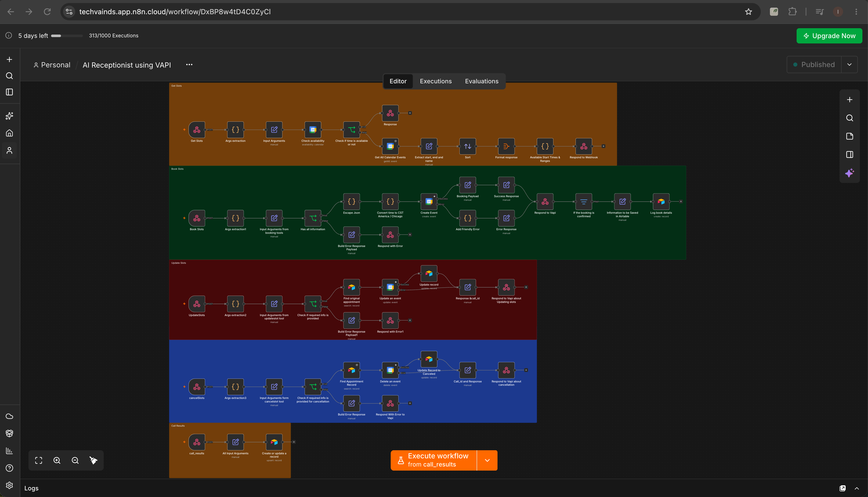Expand the Published status dropdown
The image size is (868, 497).
point(849,65)
